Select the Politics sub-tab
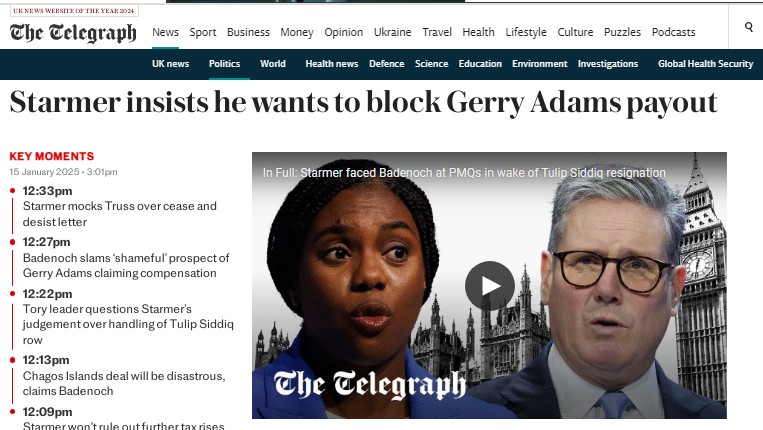 coord(224,64)
